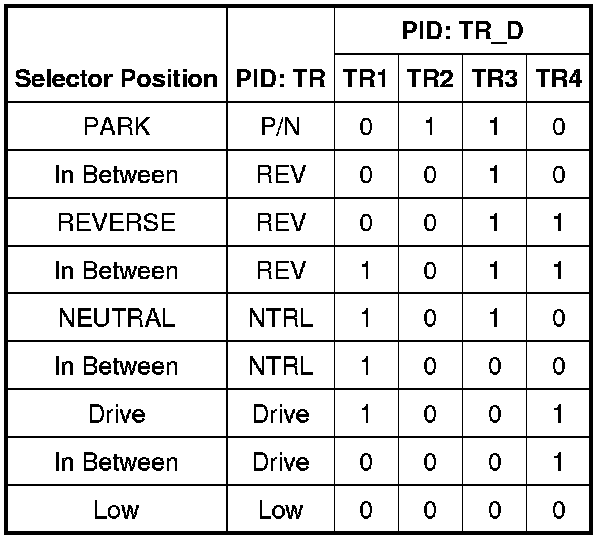Select the REV cell in the REVERSE row

[x=281, y=223]
